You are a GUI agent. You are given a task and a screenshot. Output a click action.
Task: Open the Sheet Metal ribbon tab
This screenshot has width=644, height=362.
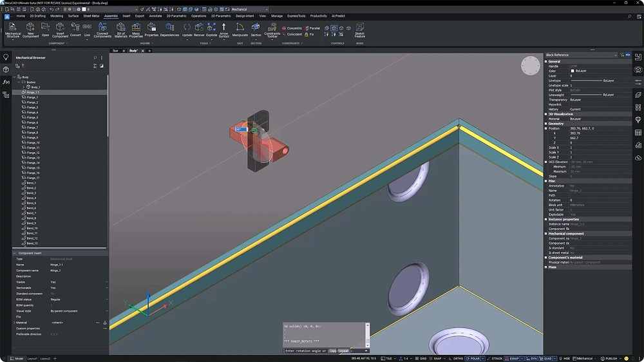(x=91, y=16)
